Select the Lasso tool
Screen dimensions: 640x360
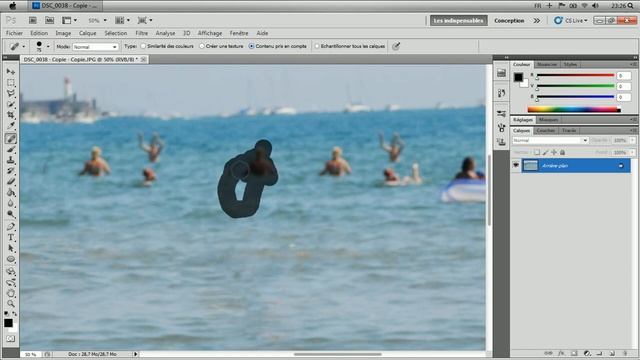coord(11,93)
